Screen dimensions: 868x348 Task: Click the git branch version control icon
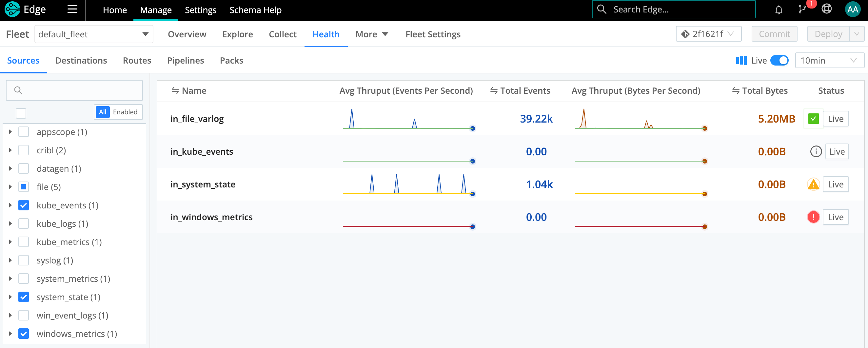tap(802, 10)
